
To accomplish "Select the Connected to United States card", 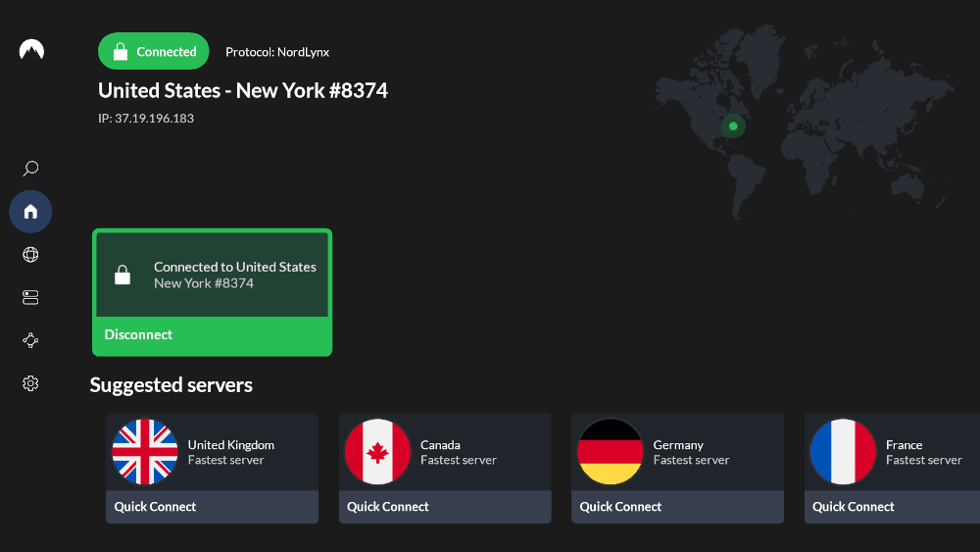I will click(212, 276).
